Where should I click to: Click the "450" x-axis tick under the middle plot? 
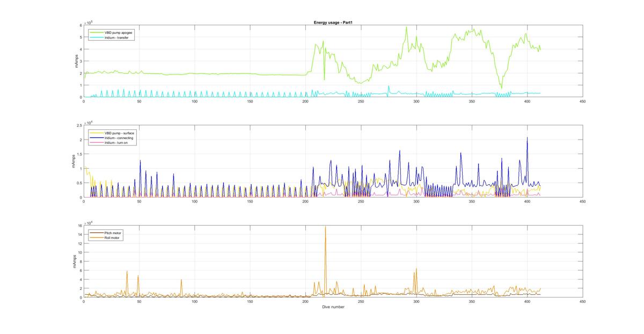(582, 202)
